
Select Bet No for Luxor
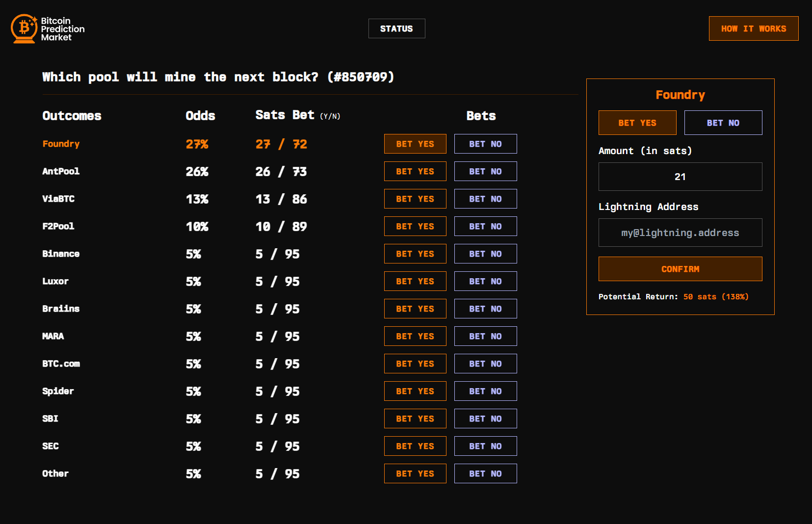tap(485, 281)
